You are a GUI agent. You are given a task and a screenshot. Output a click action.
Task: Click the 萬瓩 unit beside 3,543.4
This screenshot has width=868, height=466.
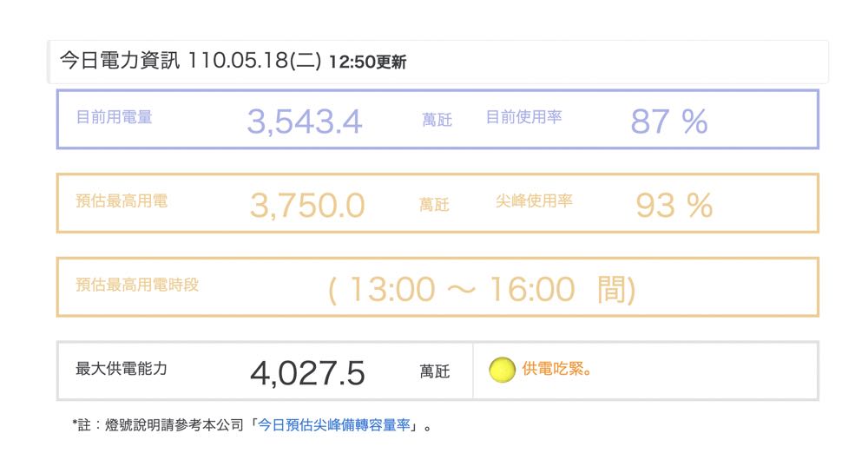437,120
